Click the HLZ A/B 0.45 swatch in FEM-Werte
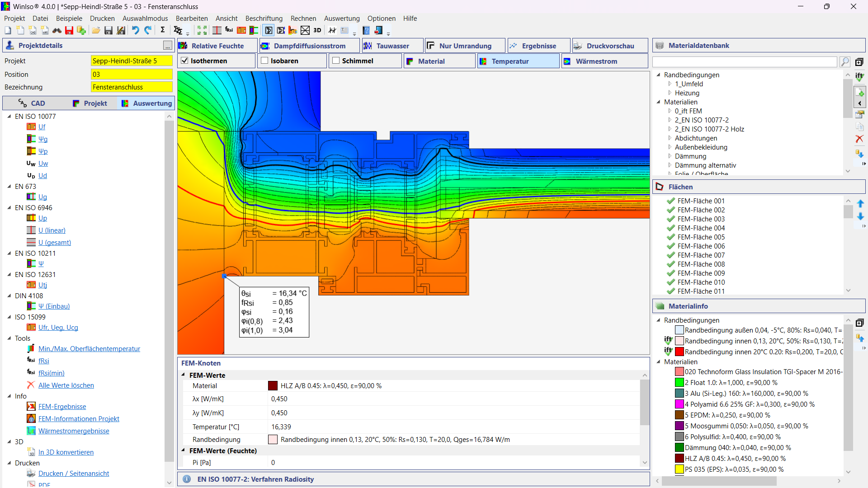 pos(273,386)
